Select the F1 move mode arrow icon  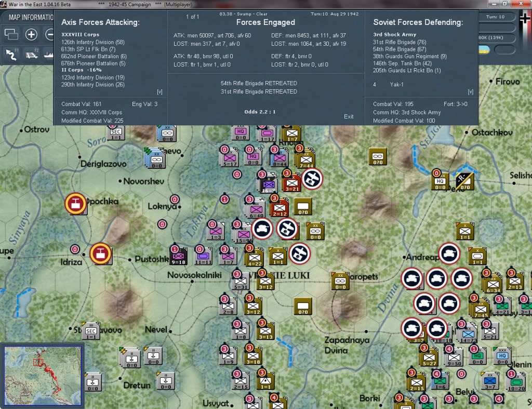12,54
